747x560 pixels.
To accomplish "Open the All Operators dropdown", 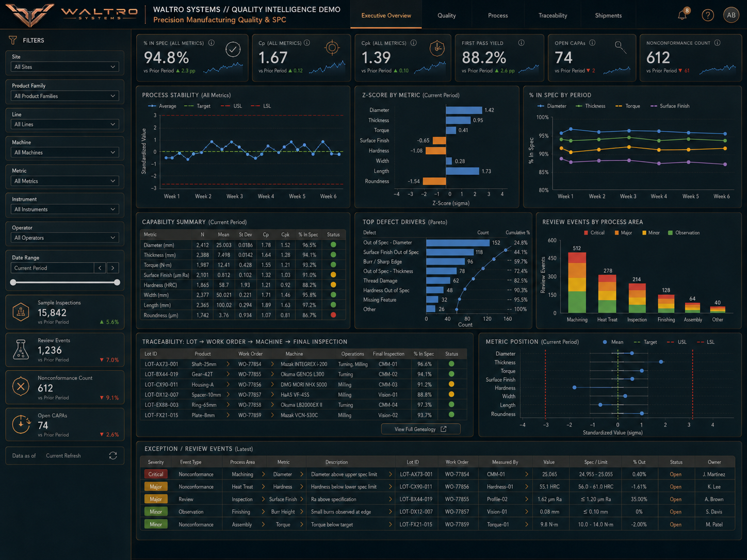I will coord(65,238).
